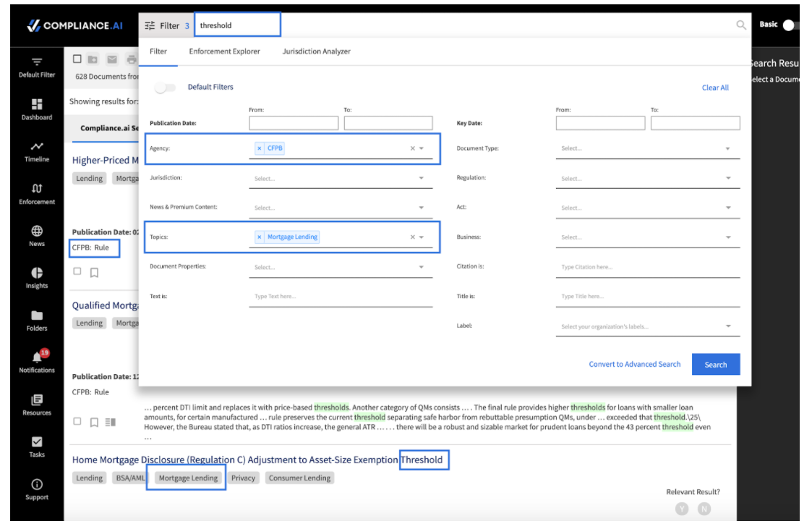Open the Enforcement section
Viewport: 812px width, 529px height.
click(37, 194)
